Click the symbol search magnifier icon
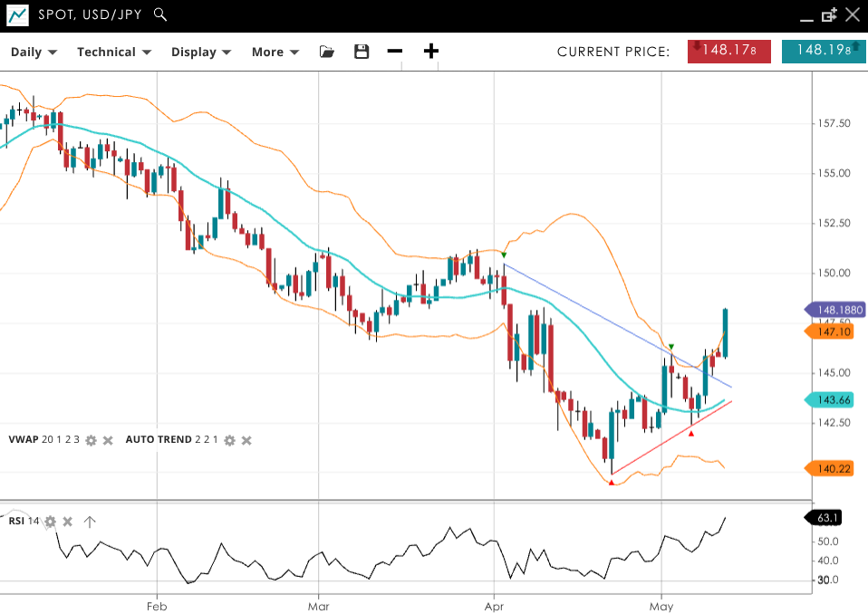The width and height of the screenshot is (868, 614). [x=160, y=14]
